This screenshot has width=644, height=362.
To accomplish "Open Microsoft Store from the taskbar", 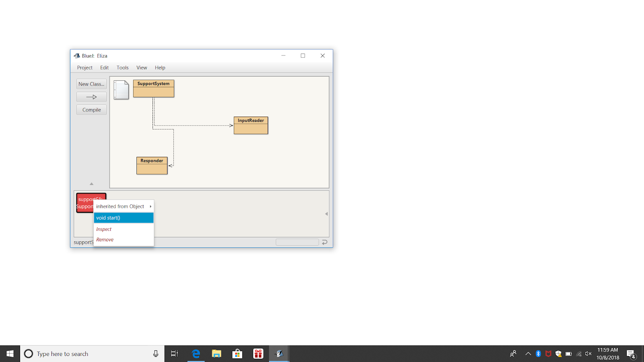I will click(237, 354).
